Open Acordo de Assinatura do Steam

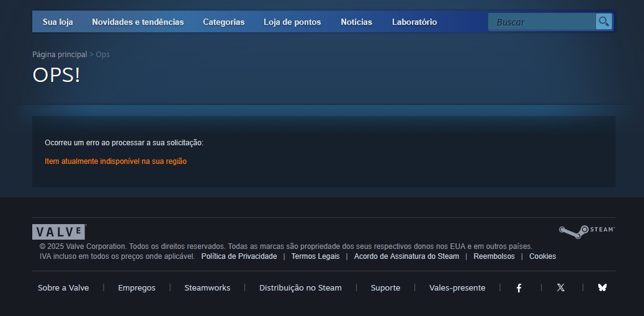pos(406,256)
